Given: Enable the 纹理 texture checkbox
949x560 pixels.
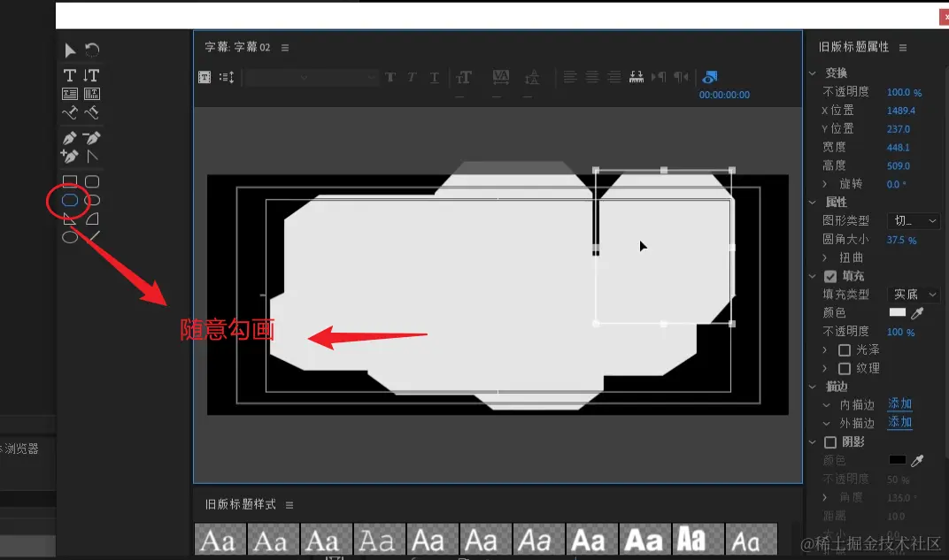Looking at the screenshot, I should click(x=845, y=368).
